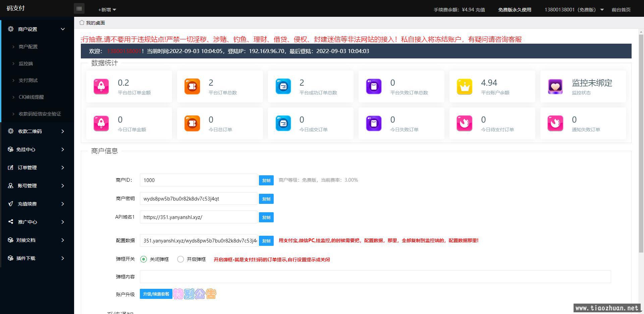Image resolution: width=644 pixels, height=314 pixels.
Task: Click the cube icon next to 插件下载
Action: click(x=10, y=258)
